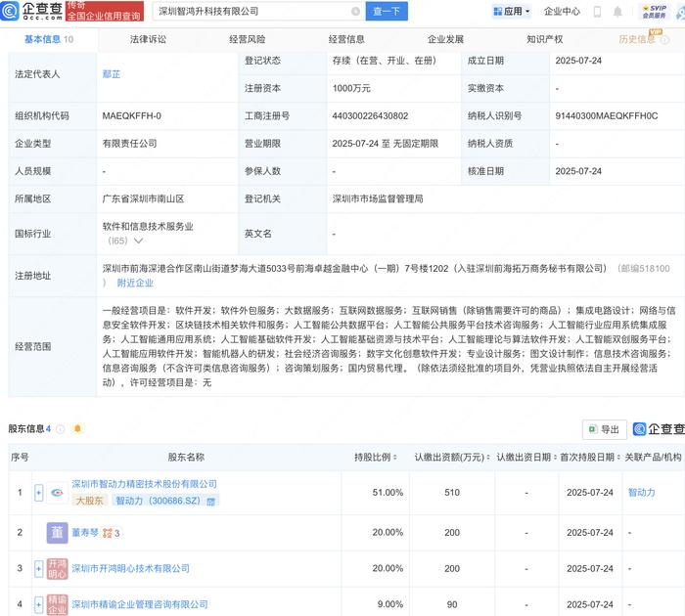Click the orange bell alert near 股东信息
Image resolution: width=685 pixels, height=616 pixels.
77,428
